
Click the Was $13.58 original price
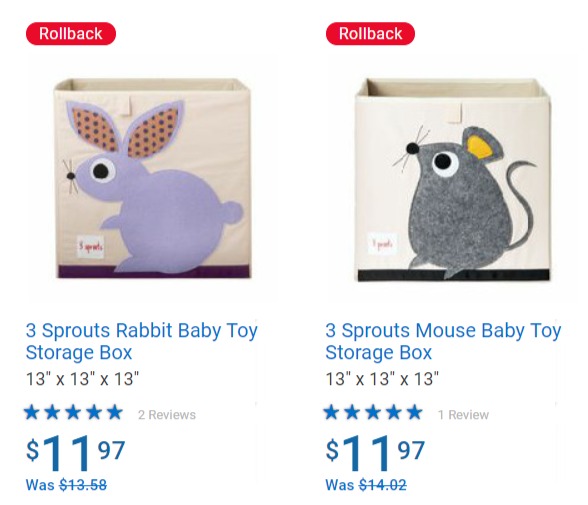pos(66,485)
